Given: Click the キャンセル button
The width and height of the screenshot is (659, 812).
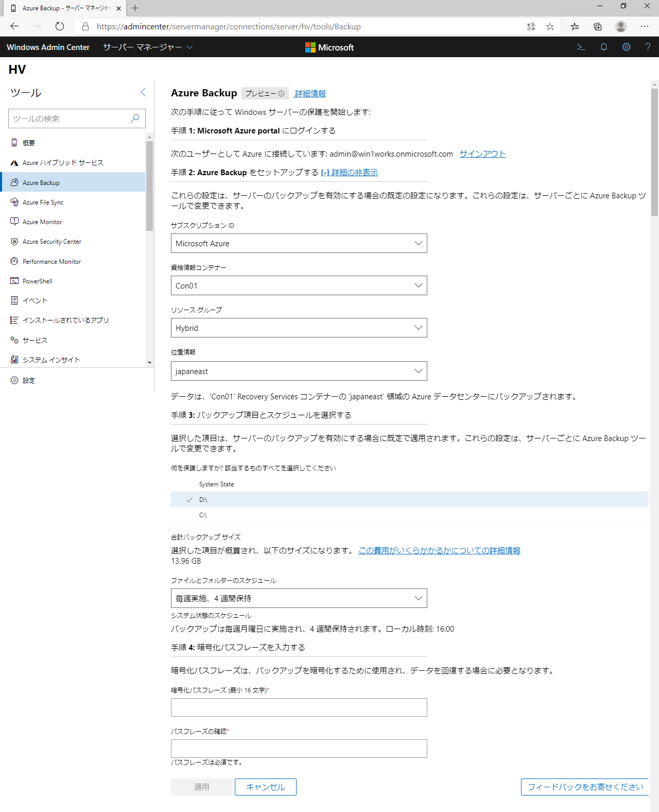Looking at the screenshot, I should 266,787.
